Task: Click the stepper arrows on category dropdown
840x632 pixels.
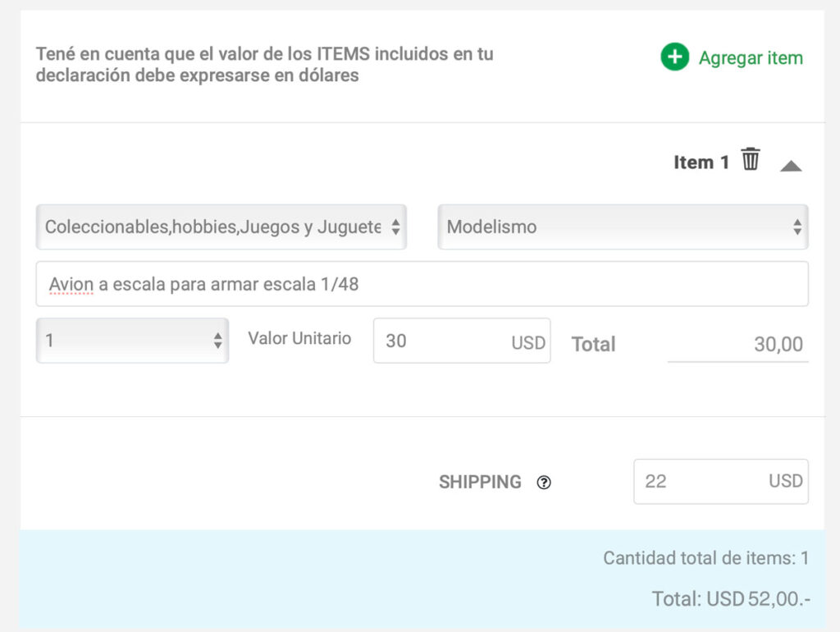Action: click(x=395, y=227)
